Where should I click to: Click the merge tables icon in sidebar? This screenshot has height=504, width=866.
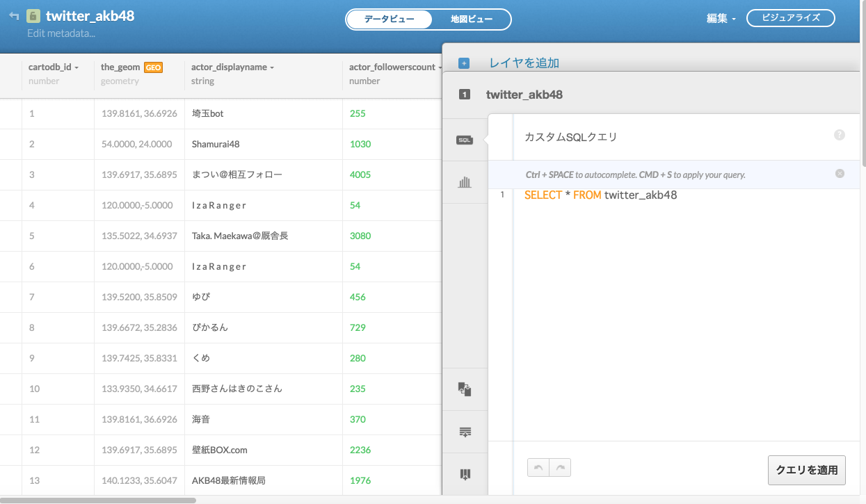click(465, 389)
